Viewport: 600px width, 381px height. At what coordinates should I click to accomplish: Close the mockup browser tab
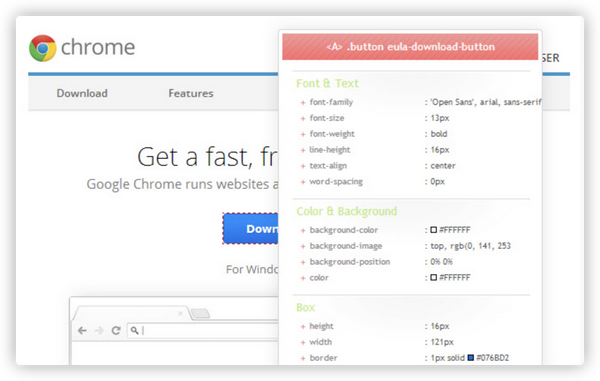pyautogui.click(x=181, y=313)
